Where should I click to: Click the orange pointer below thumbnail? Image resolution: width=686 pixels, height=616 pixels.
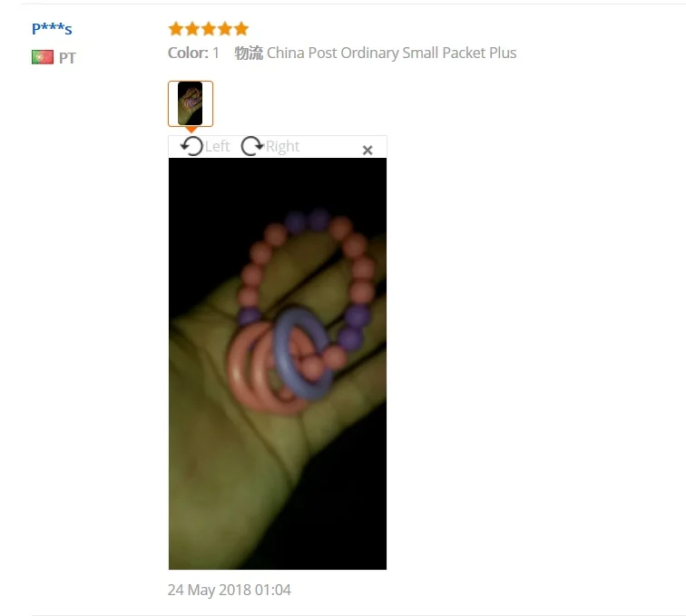191,130
